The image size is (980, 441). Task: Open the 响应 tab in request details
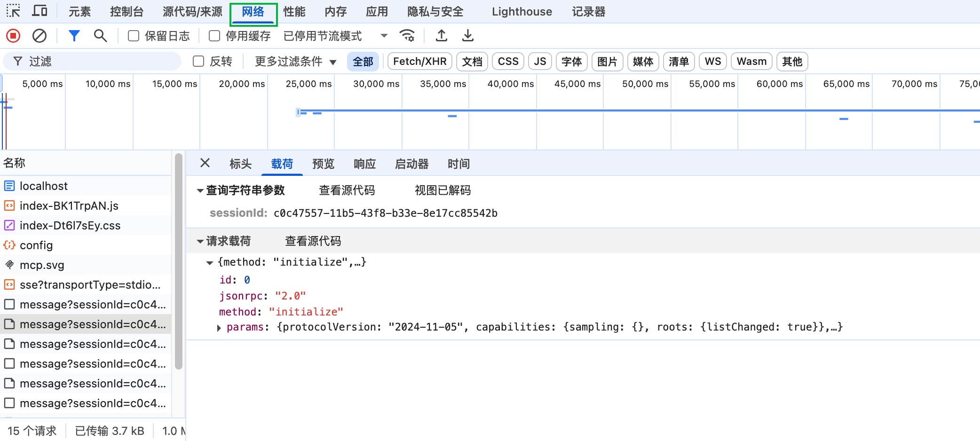click(365, 164)
